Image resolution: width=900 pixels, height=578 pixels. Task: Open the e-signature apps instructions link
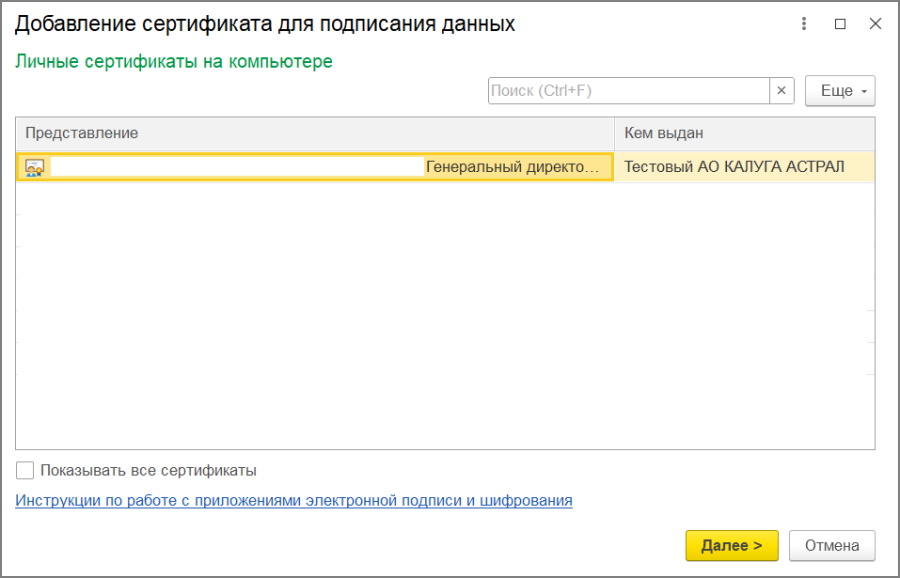tap(294, 501)
